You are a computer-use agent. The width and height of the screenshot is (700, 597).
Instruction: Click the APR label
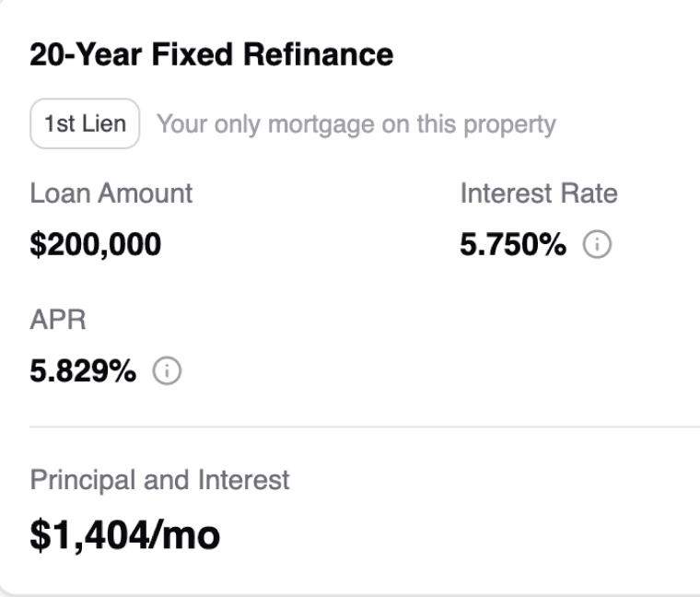pos(57,321)
